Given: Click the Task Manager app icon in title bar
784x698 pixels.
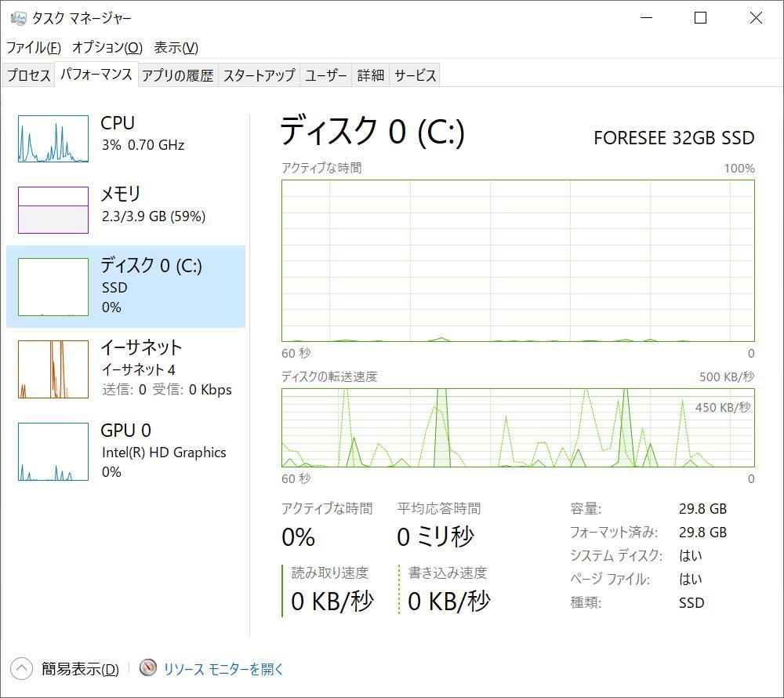Looking at the screenshot, I should [x=19, y=19].
